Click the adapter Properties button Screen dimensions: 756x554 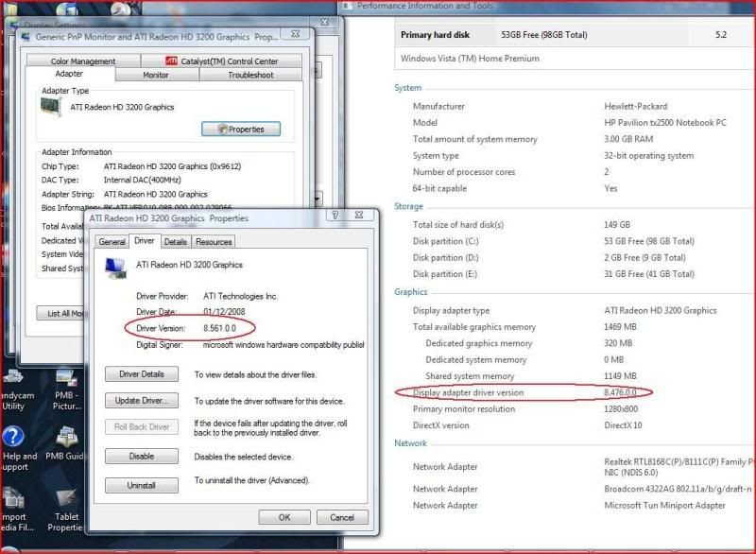tap(241, 129)
